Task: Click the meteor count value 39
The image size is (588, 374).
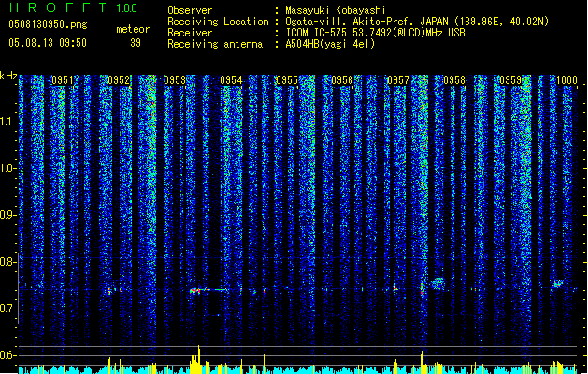Action: coord(136,43)
